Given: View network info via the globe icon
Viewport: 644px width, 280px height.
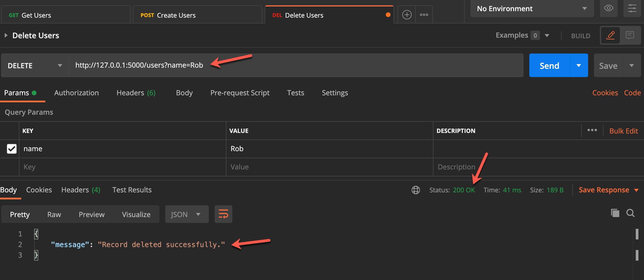Looking at the screenshot, I should (x=416, y=190).
